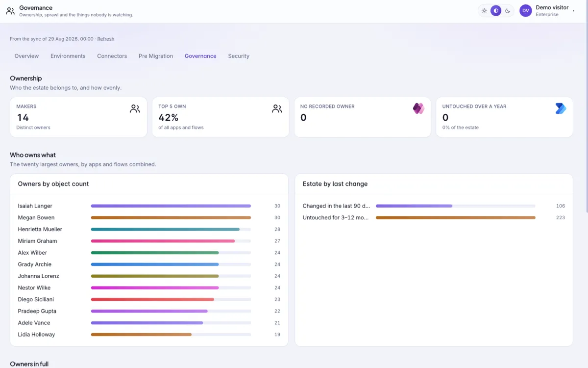Click the 'Untouched for 3–12 mo...' bar
Image resolution: width=588 pixels, height=368 pixels.
[456, 218]
